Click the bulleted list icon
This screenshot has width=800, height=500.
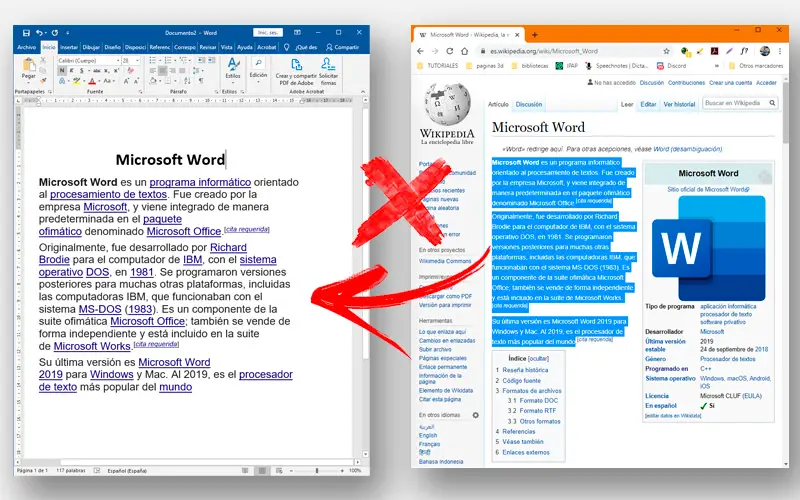point(153,60)
